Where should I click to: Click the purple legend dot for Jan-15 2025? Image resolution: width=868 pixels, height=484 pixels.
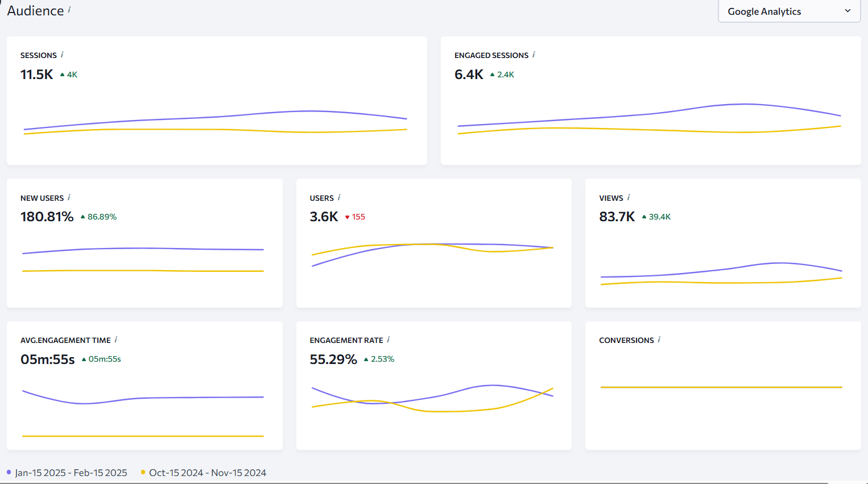tap(9, 472)
